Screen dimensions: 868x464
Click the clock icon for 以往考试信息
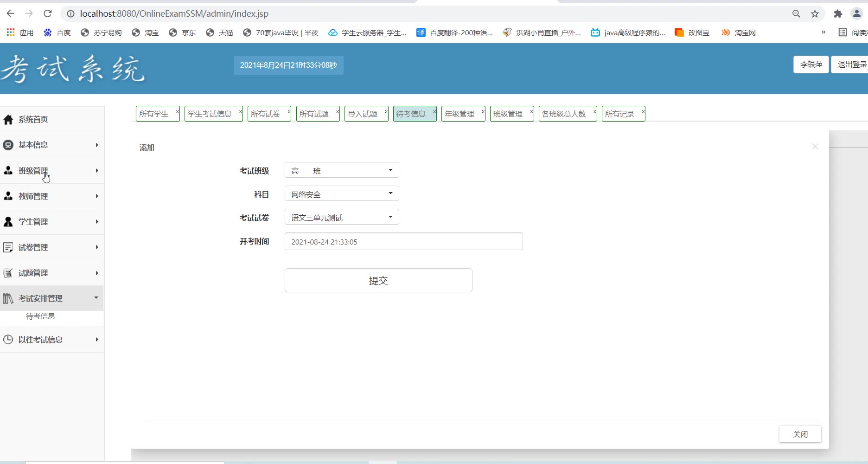[x=8, y=340]
